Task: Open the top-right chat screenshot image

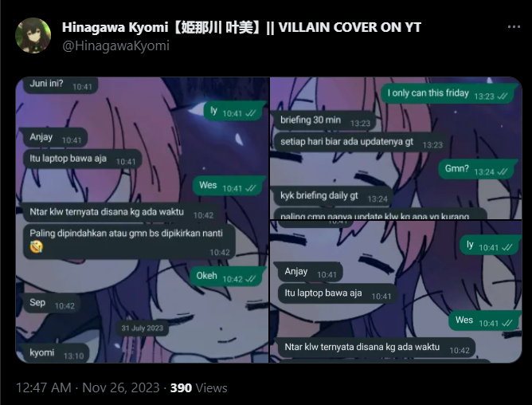Action: (x=396, y=148)
